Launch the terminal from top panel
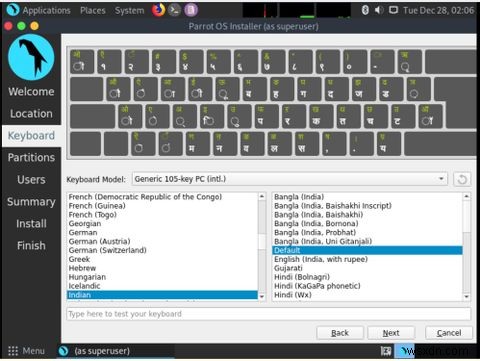Screen dimensions: 480x361 [x=174, y=10]
